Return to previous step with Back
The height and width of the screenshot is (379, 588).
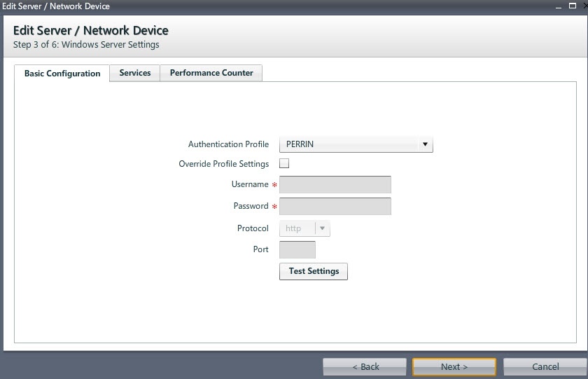click(x=365, y=366)
